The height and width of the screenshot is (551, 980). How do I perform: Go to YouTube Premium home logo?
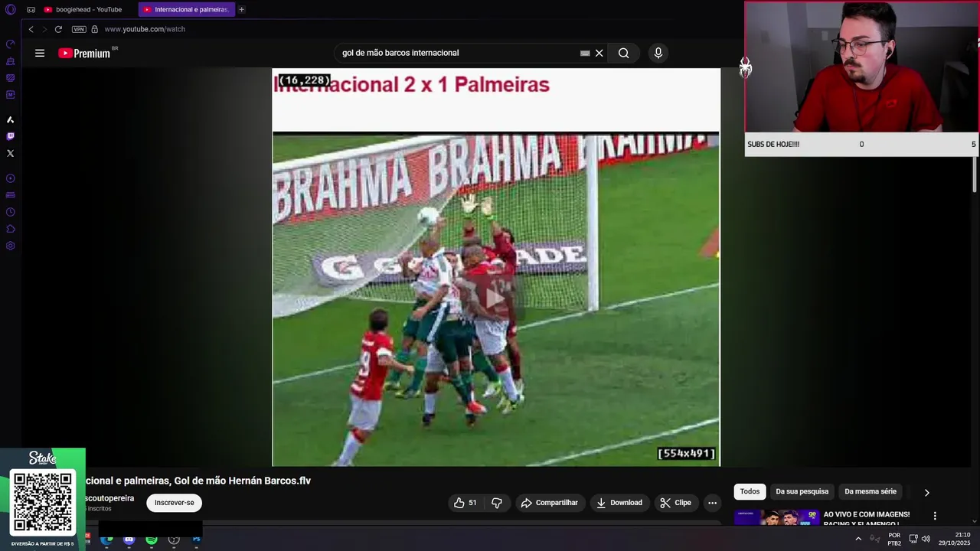pos(84,53)
